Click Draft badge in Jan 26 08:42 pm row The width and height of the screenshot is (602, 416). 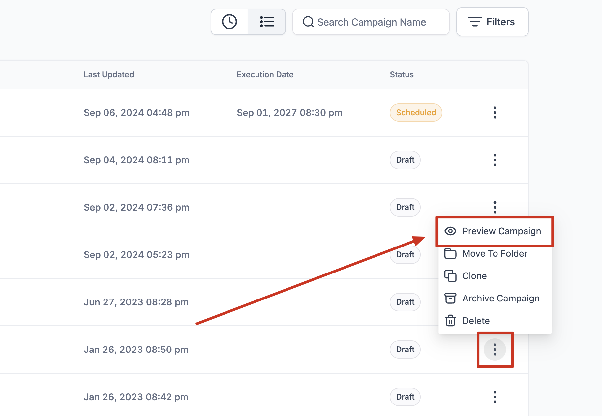[x=405, y=397]
